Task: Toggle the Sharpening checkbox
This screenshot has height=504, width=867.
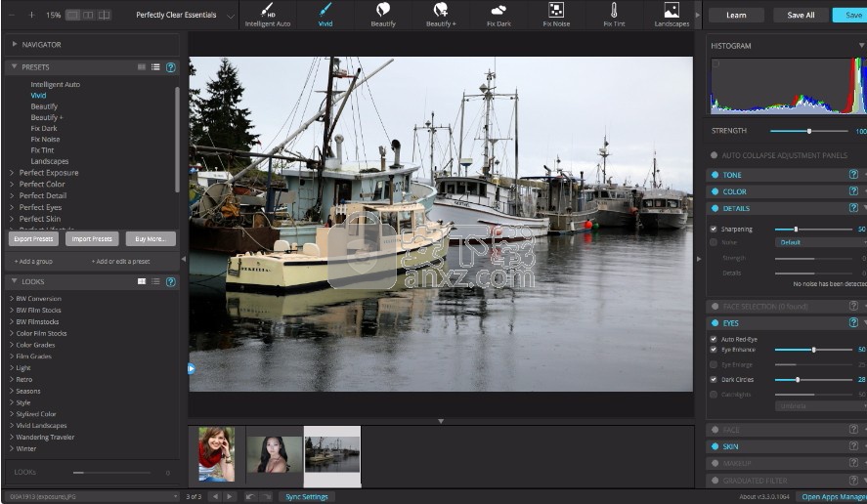Action: tap(714, 229)
